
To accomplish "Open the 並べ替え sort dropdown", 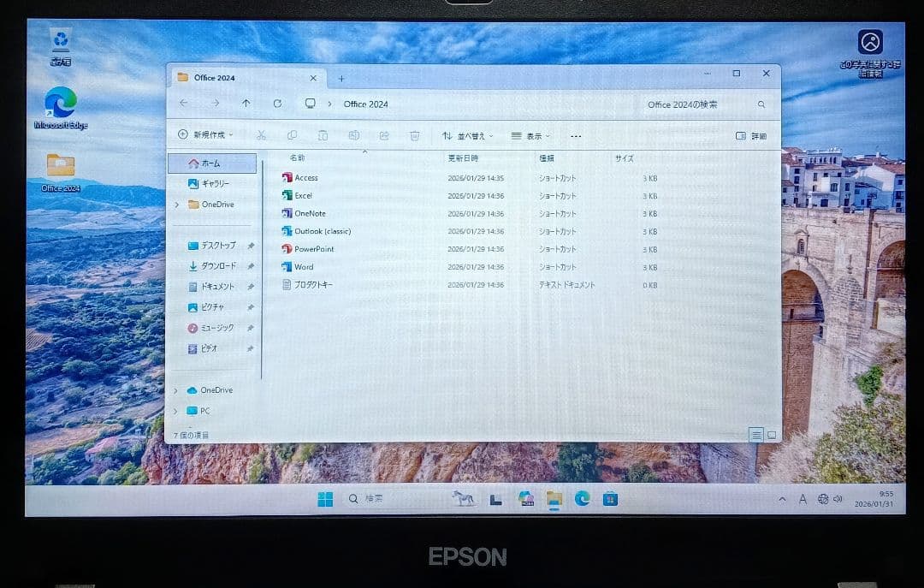I will point(470,135).
